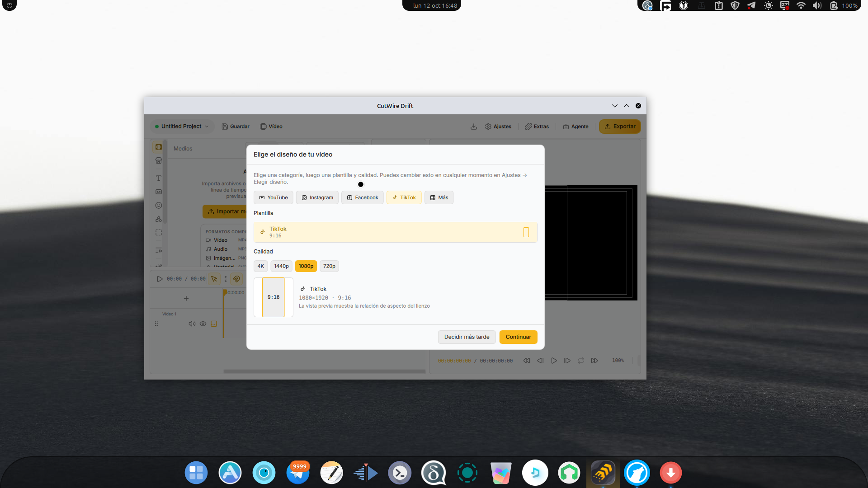Open the stickers smiley sidebar icon

(159, 205)
